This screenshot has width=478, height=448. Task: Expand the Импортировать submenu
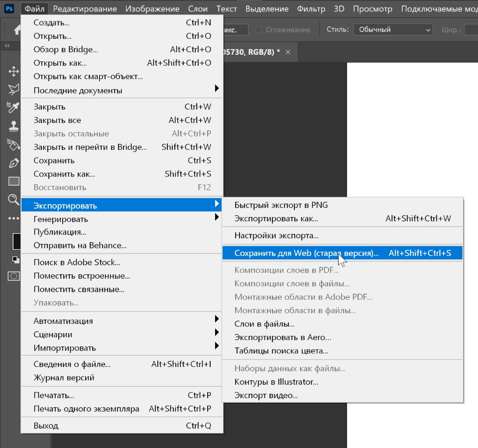(122, 348)
